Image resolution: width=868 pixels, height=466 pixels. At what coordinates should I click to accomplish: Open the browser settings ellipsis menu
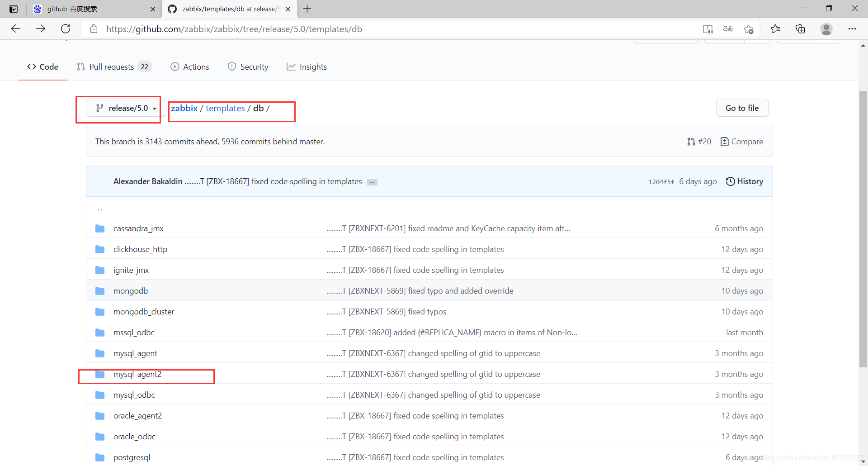click(x=852, y=29)
